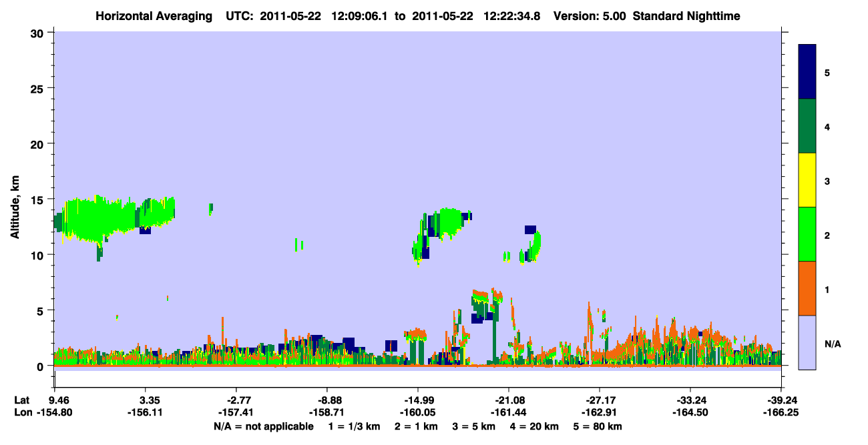Click the lavender N/A colorbar segment

pos(807,342)
